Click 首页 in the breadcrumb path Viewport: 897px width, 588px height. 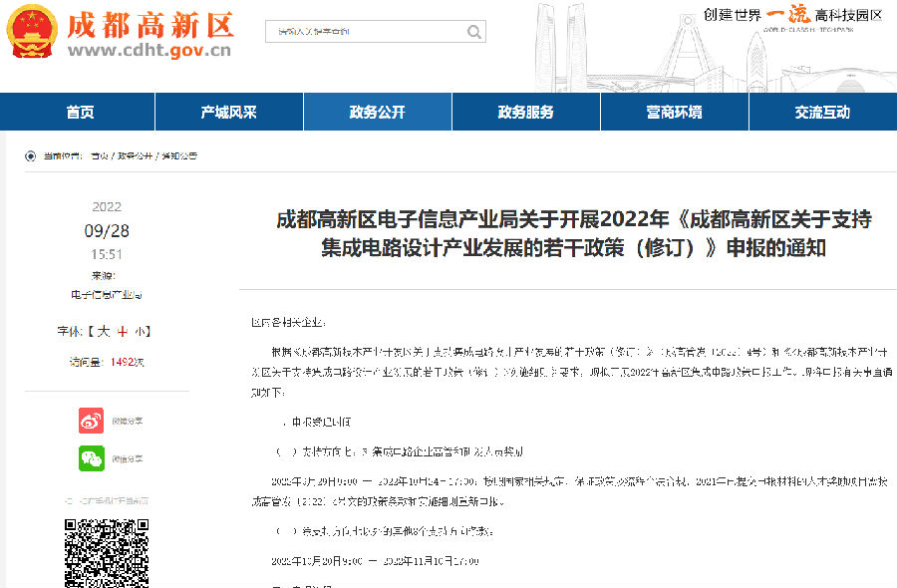point(99,156)
